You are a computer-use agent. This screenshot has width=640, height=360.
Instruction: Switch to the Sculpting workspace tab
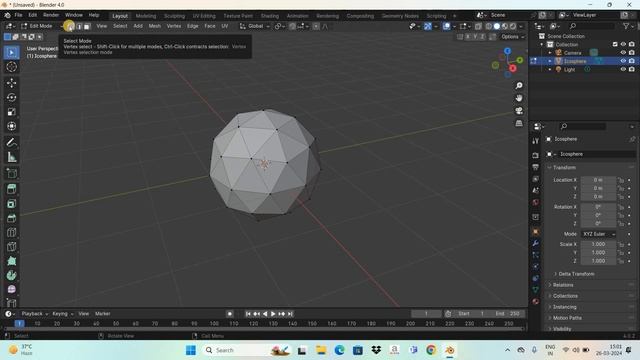174,16
